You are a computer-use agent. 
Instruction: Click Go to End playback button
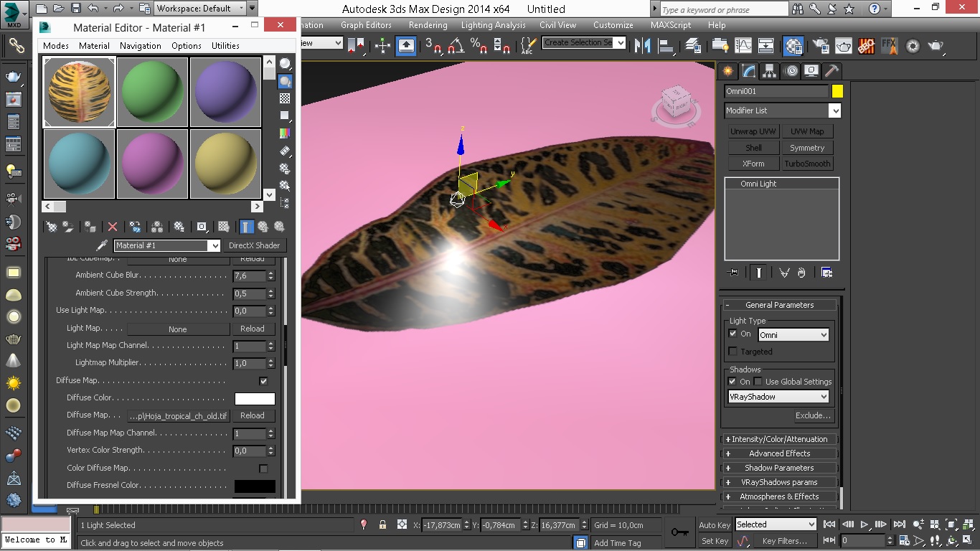899,524
